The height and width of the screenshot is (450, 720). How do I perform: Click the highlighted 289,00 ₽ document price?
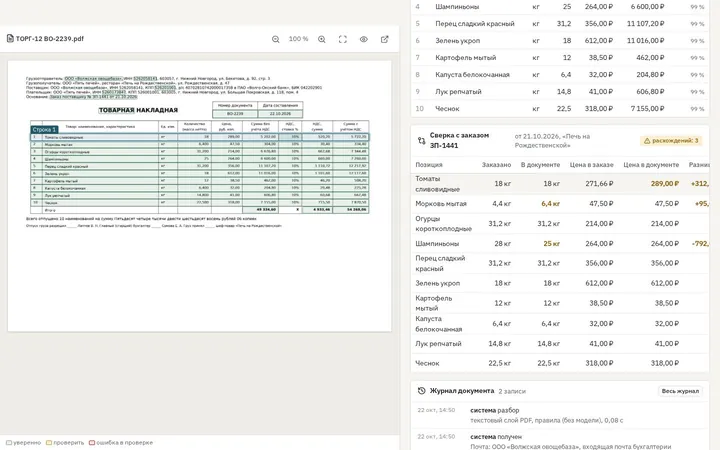click(664, 184)
